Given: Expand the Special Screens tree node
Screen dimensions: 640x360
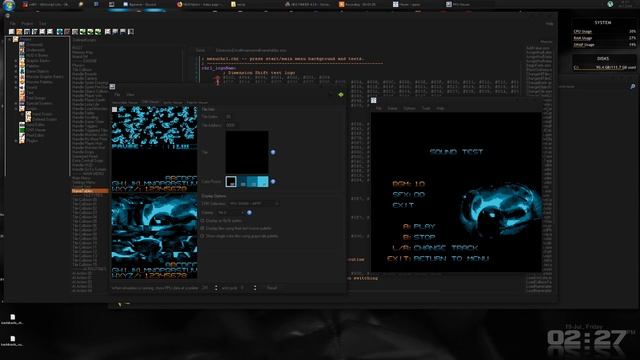Looking at the screenshot, I should click(x=16, y=103).
